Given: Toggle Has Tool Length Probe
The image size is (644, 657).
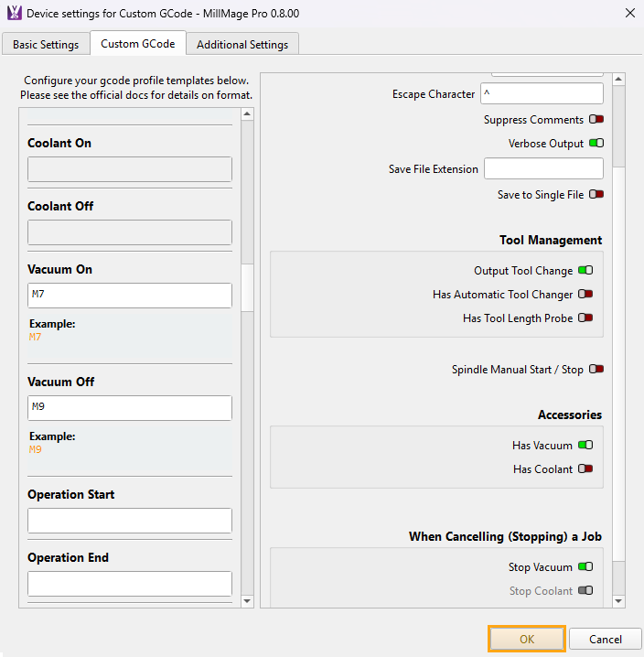Looking at the screenshot, I should click(585, 318).
